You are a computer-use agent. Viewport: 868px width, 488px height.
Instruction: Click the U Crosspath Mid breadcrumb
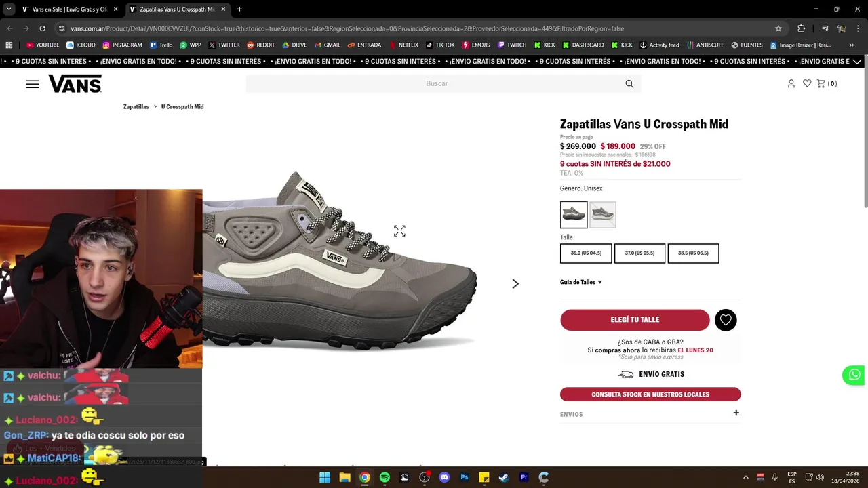click(x=182, y=107)
